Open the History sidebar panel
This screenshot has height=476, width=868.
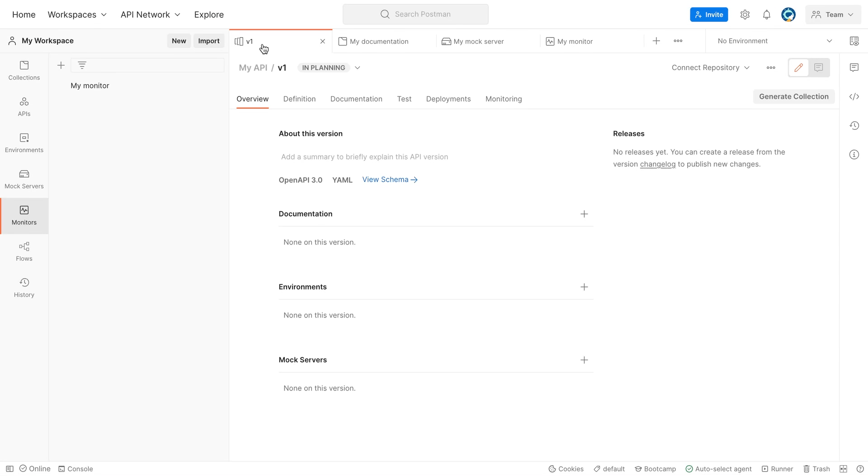(x=24, y=287)
